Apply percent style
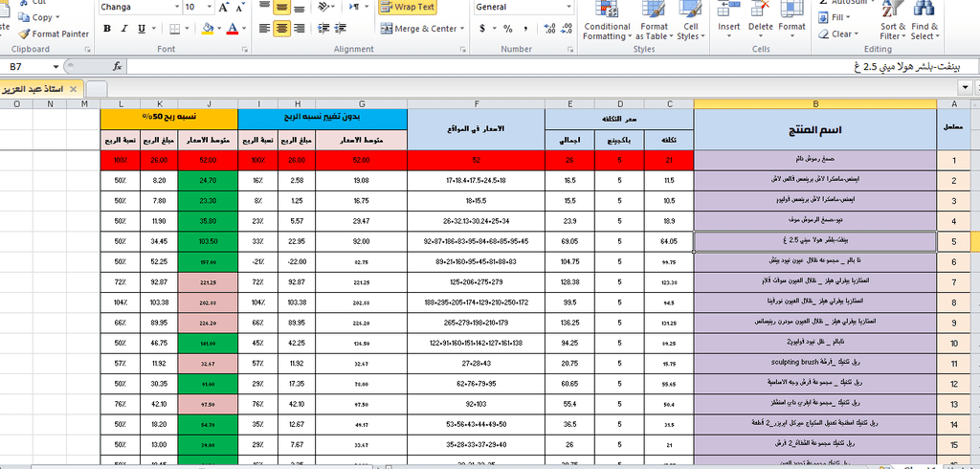The width and height of the screenshot is (980, 469). [x=508, y=29]
